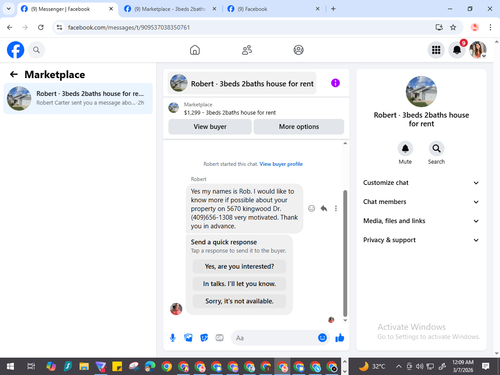Record a voice clip with microphone icon

pyautogui.click(x=173, y=338)
